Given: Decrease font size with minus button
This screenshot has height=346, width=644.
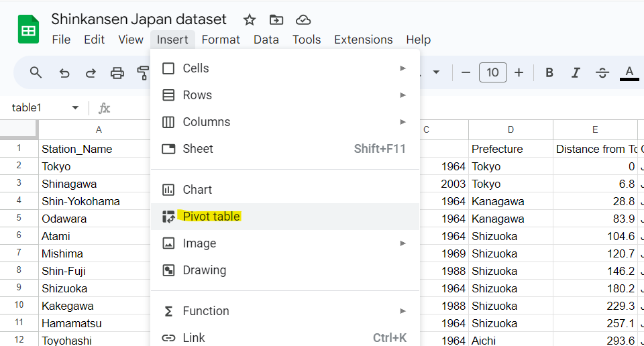Looking at the screenshot, I should (x=466, y=72).
